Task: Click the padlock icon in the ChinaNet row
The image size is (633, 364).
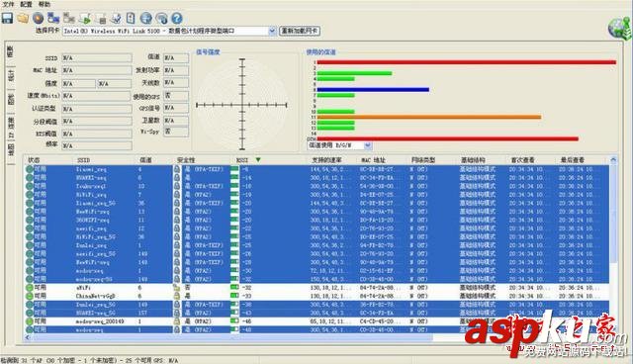Action: tap(177, 296)
